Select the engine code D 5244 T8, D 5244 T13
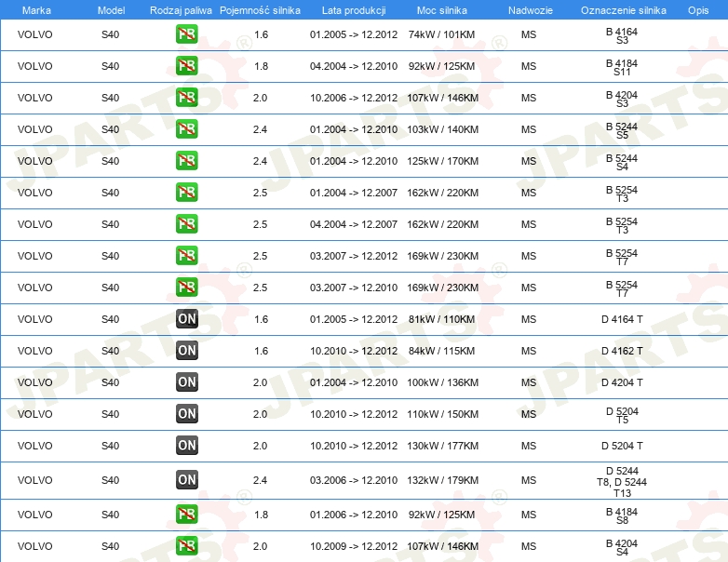This screenshot has width=728, height=562. coord(622,482)
